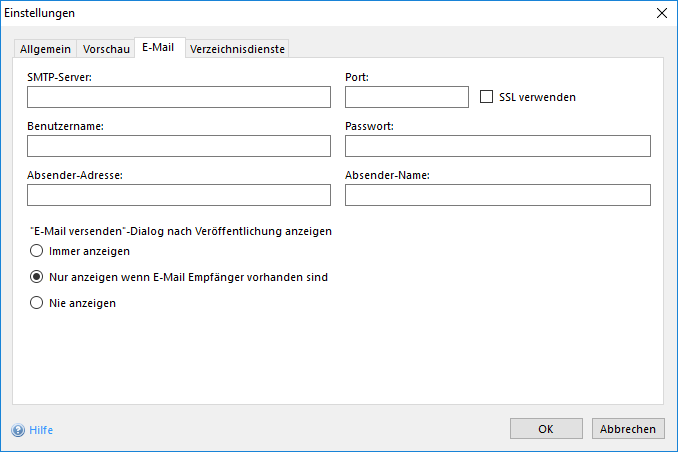Open the Hilfe link text
678x452 pixels.
coord(41,430)
